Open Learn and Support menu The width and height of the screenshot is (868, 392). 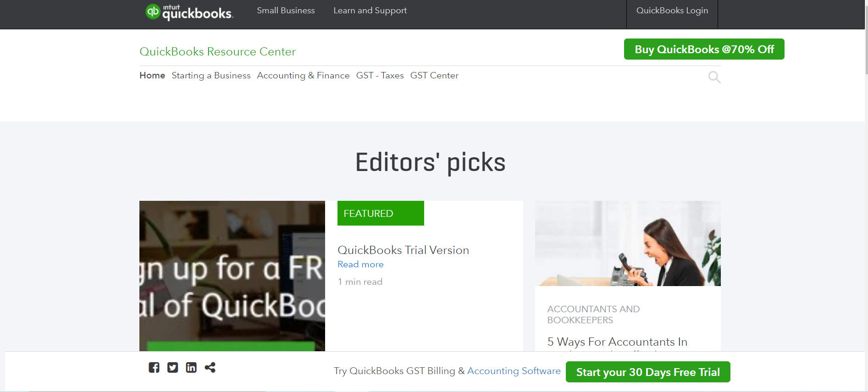pos(370,11)
